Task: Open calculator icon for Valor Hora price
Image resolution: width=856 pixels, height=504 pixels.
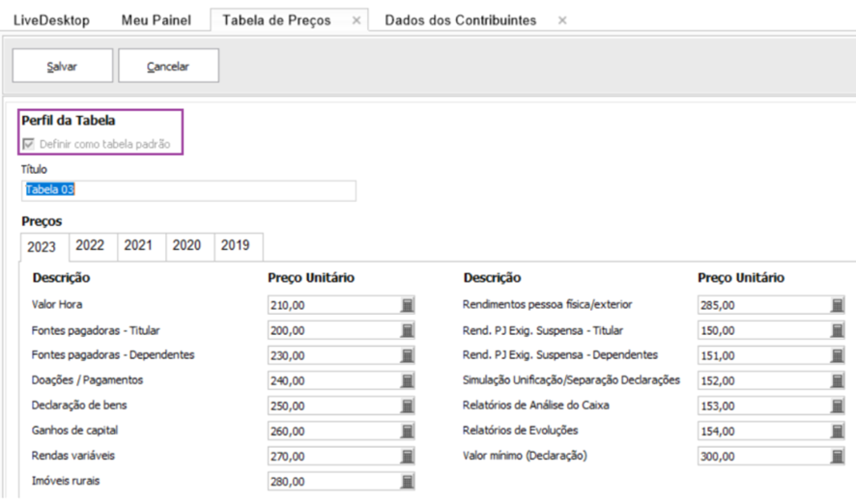Action: (x=408, y=305)
